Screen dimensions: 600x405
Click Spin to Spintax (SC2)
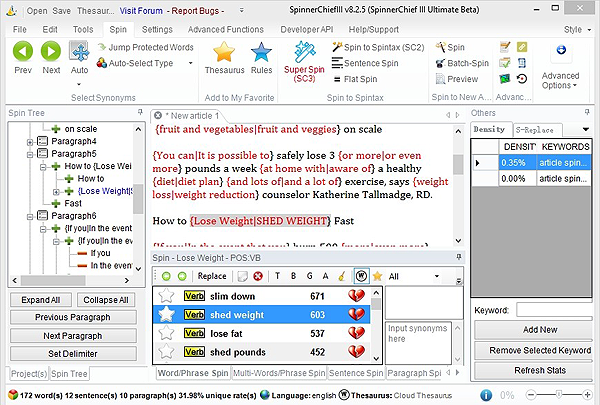[x=378, y=47]
